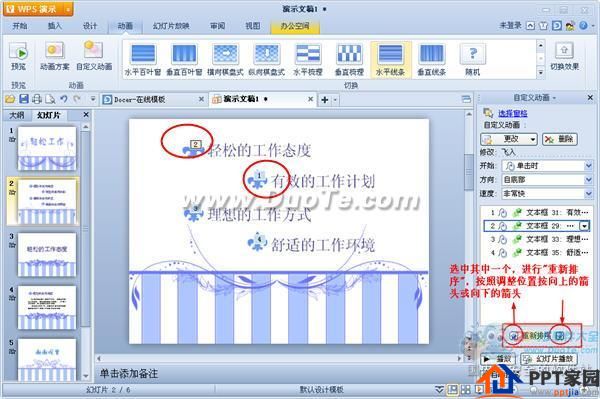This screenshot has height=399, width=600.
Task: Select animation 1 文本框 31 in list
Action: click(x=536, y=212)
